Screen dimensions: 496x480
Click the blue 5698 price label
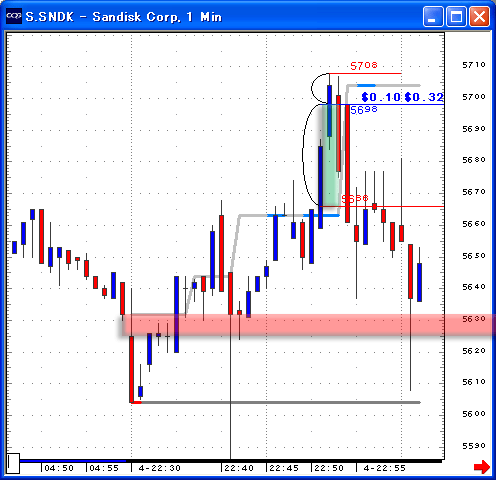(364, 110)
